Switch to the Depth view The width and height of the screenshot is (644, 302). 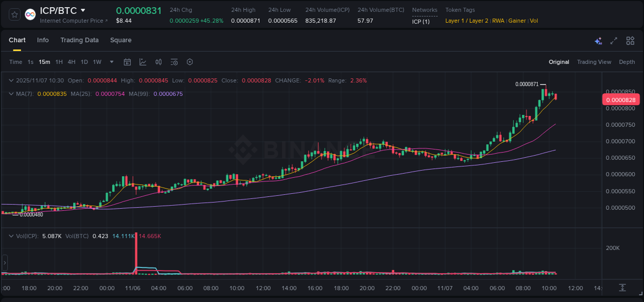[627, 62]
